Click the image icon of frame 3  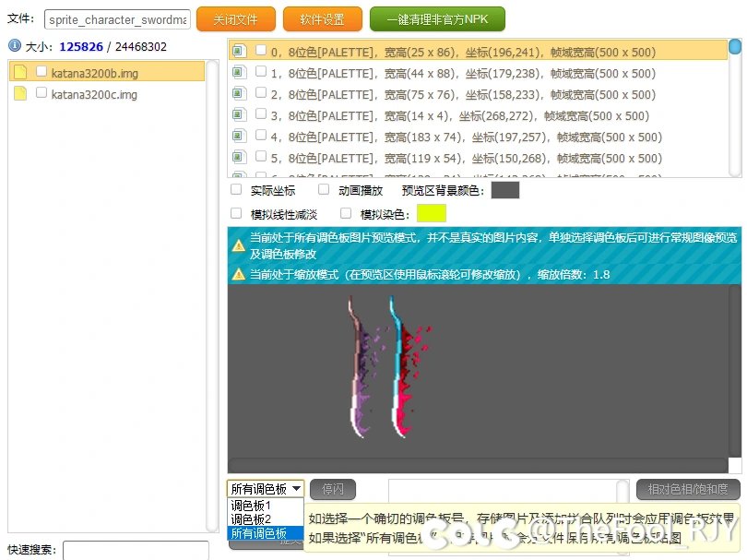tap(239, 114)
